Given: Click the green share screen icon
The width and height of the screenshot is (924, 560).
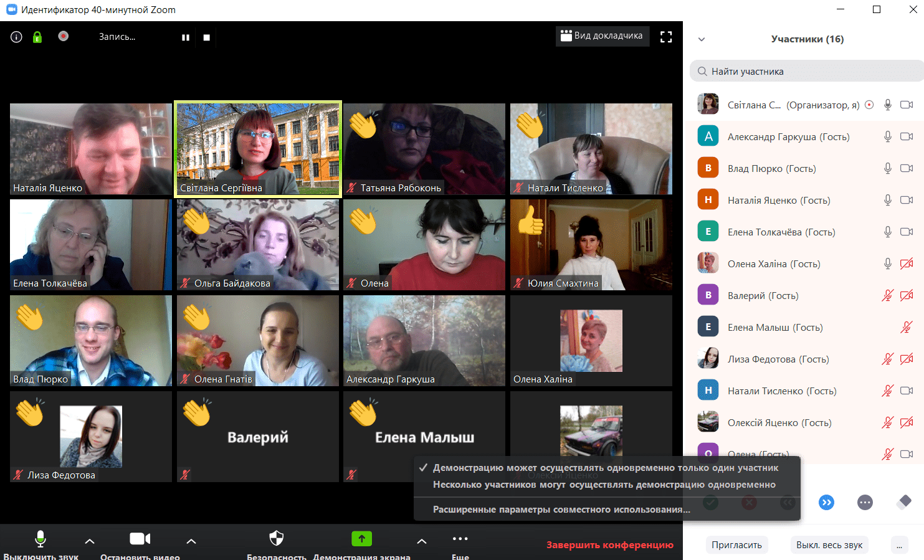Looking at the screenshot, I should click(361, 538).
